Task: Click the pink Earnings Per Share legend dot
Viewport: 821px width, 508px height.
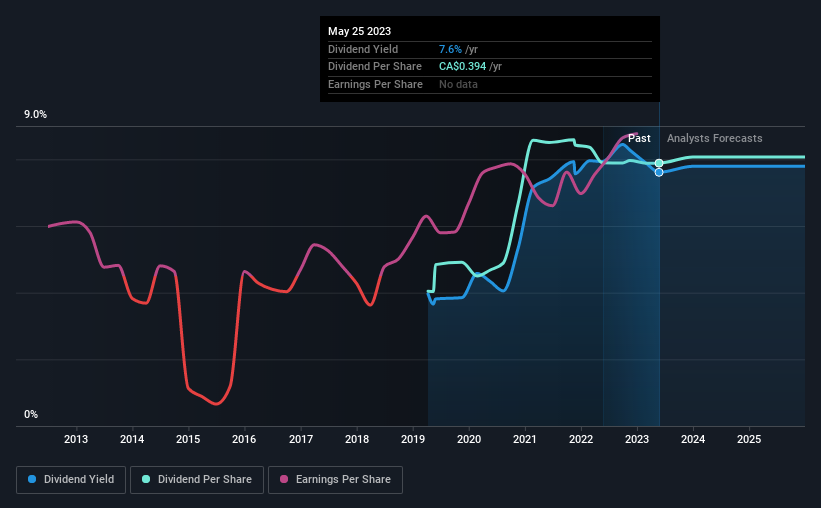Action: 284,479
